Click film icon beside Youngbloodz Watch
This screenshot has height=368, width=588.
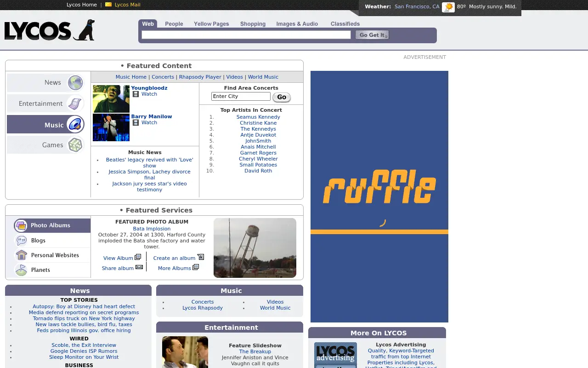pos(136,94)
